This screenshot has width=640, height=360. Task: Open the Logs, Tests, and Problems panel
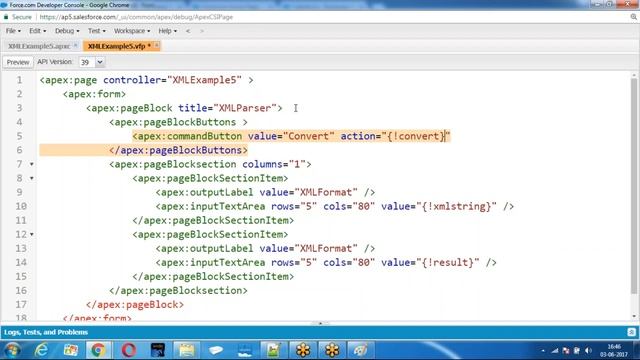pos(46,332)
